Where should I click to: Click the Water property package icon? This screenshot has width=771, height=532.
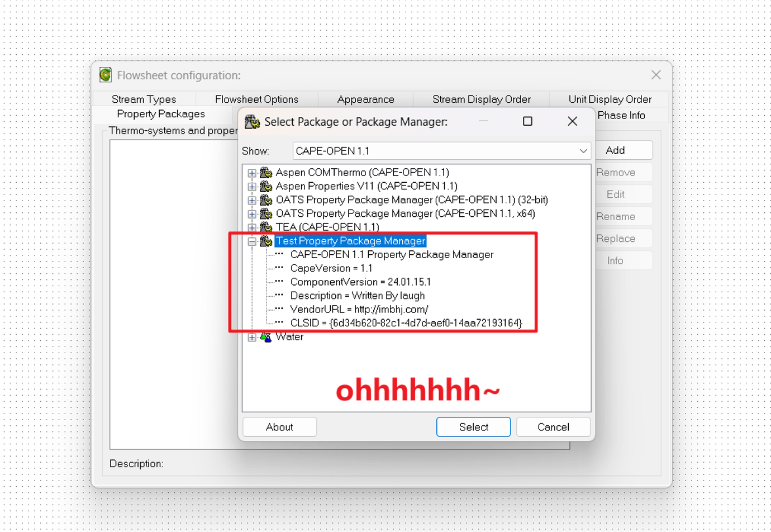point(266,337)
